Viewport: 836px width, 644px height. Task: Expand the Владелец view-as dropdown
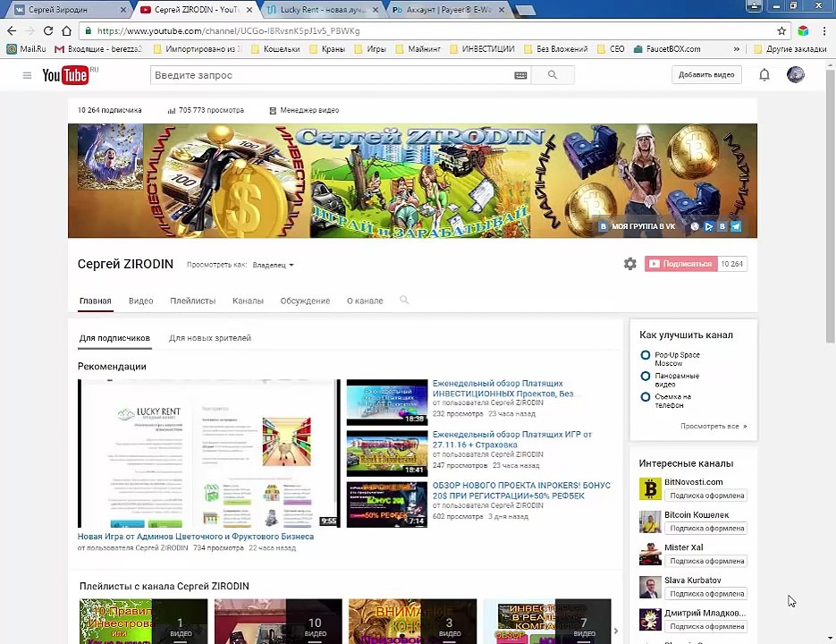[x=273, y=265]
